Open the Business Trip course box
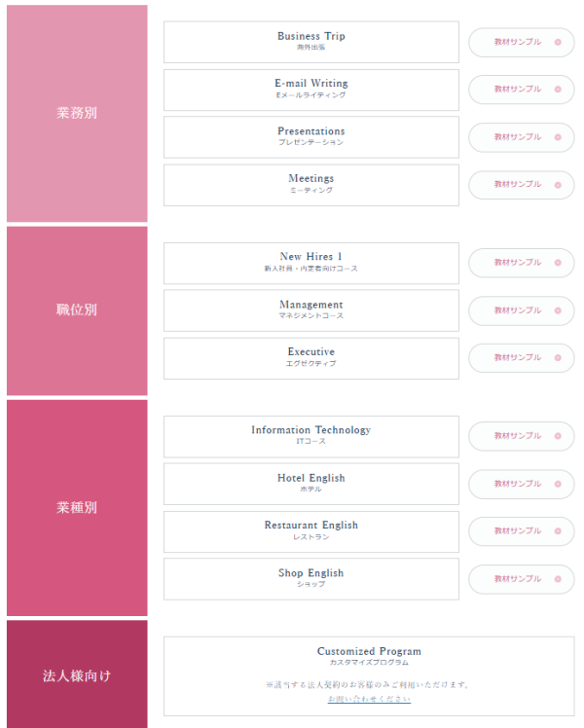584x728 pixels. pos(311,42)
